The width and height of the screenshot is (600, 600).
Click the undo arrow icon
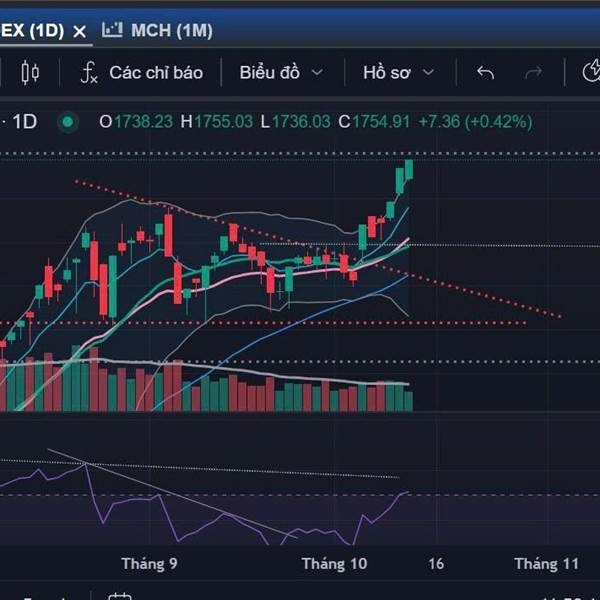point(485,72)
